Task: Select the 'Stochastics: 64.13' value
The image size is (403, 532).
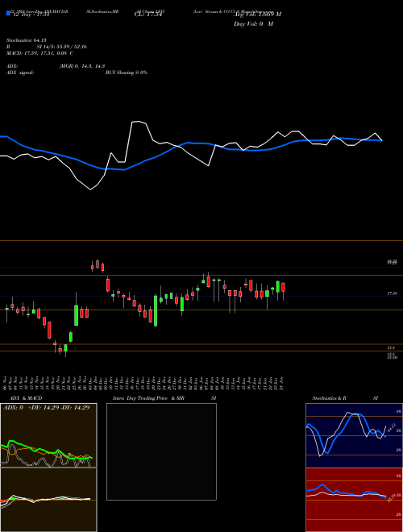Action: point(26,40)
